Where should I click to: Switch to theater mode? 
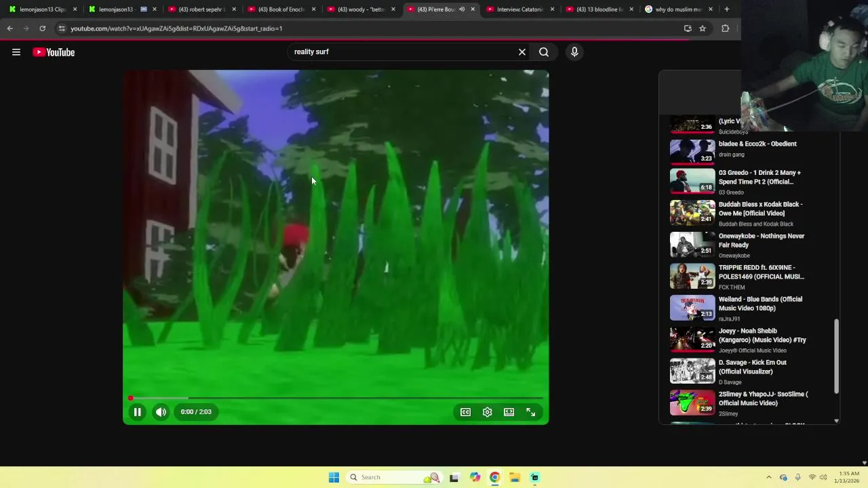tap(509, 411)
